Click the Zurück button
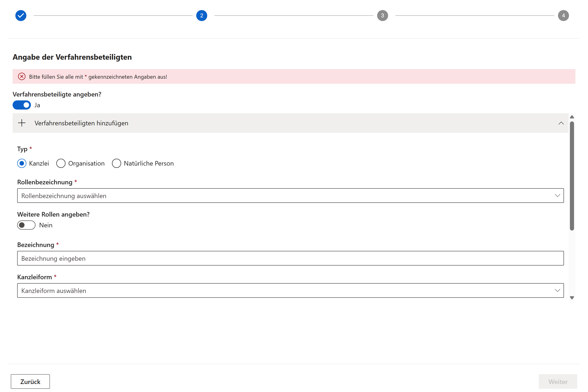The image size is (588, 392). point(30,381)
